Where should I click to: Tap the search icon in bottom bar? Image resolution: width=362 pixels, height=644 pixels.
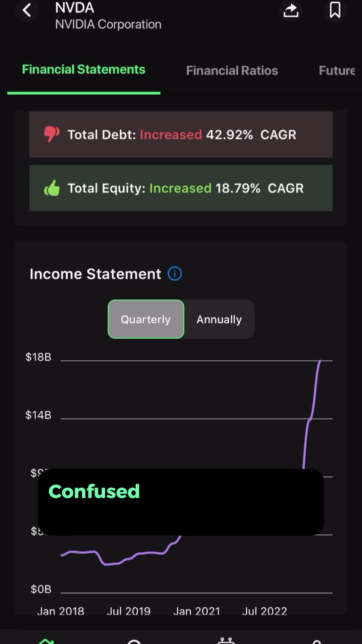tap(134, 641)
